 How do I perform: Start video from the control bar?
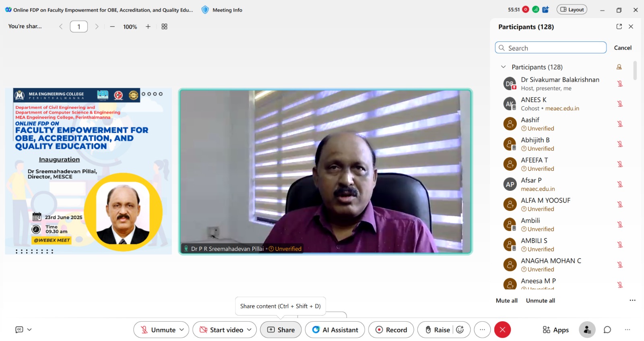point(222,330)
